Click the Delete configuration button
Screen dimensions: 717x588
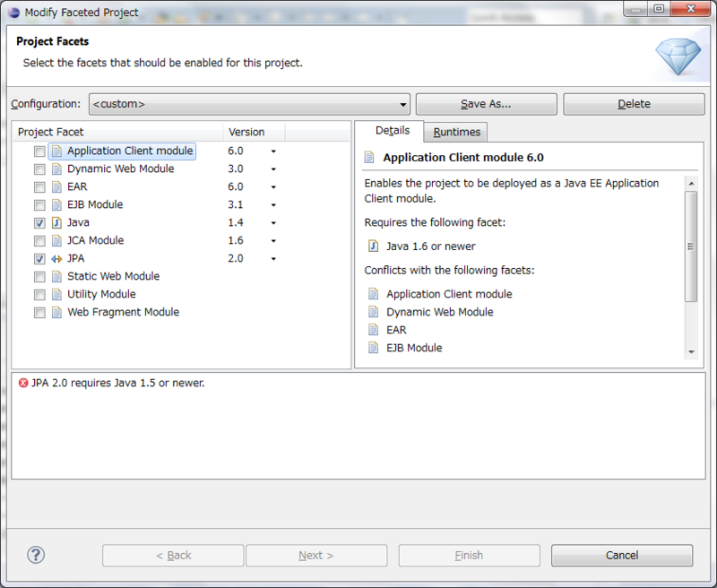(634, 104)
